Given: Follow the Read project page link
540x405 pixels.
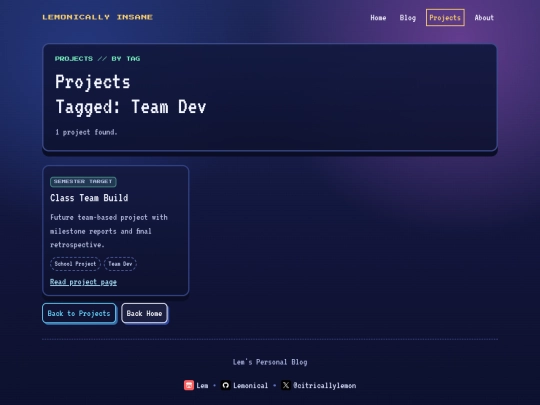Looking at the screenshot, I should coord(83,282).
